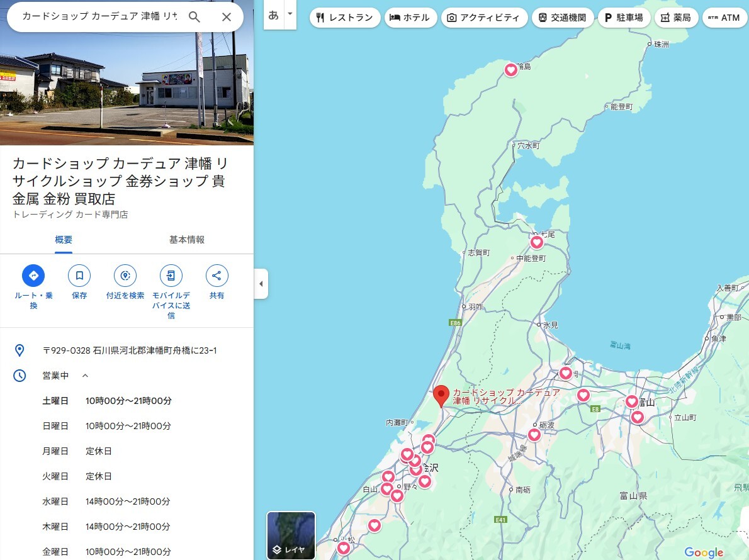Click the 富山湾 bay label
The width and height of the screenshot is (749, 560).
pyautogui.click(x=621, y=345)
